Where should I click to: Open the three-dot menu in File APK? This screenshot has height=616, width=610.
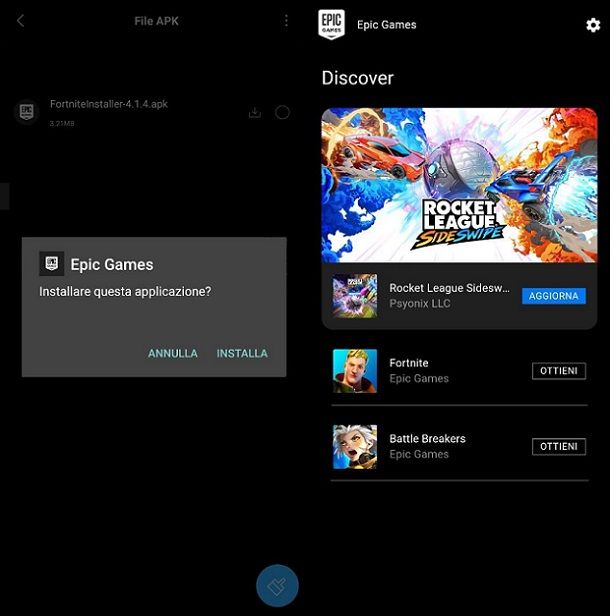coord(286,20)
